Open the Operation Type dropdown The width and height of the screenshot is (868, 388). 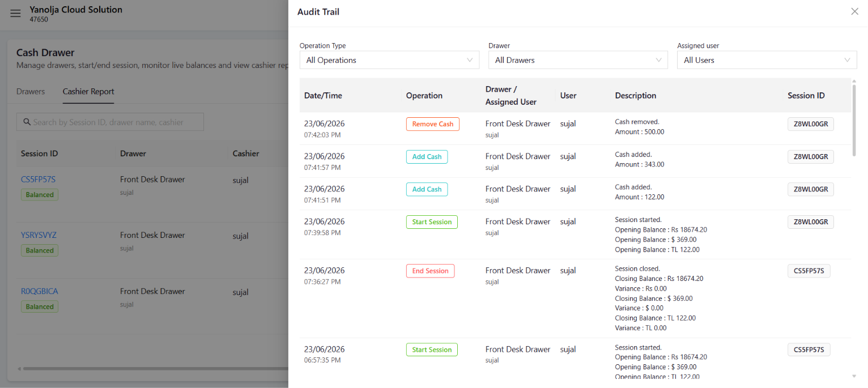coord(389,60)
